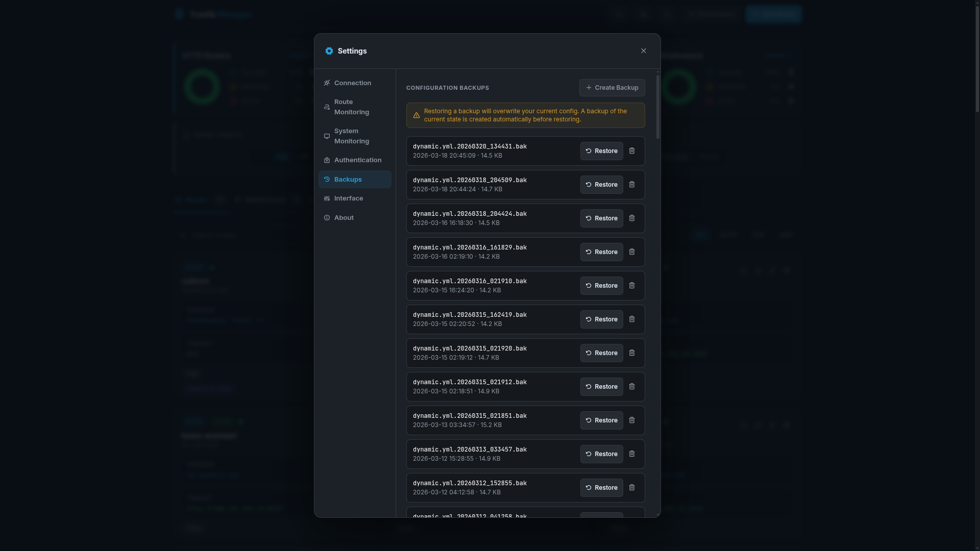This screenshot has height=551, width=980.
Task: Click the Interface sliders icon
Action: coord(327,198)
